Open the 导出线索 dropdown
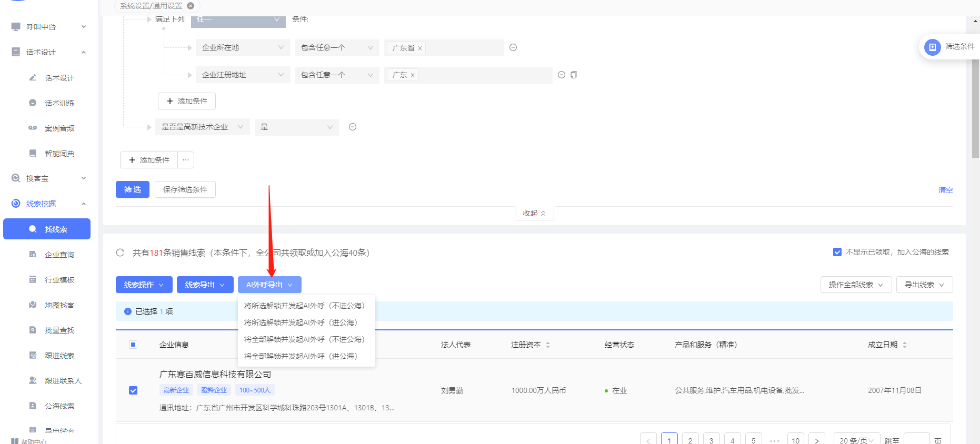The image size is (980, 444). coord(925,285)
